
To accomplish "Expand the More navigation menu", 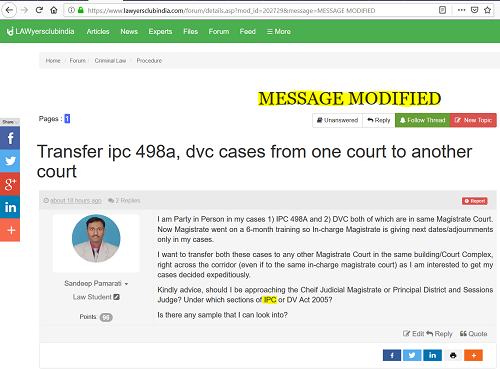I will pos(279,31).
